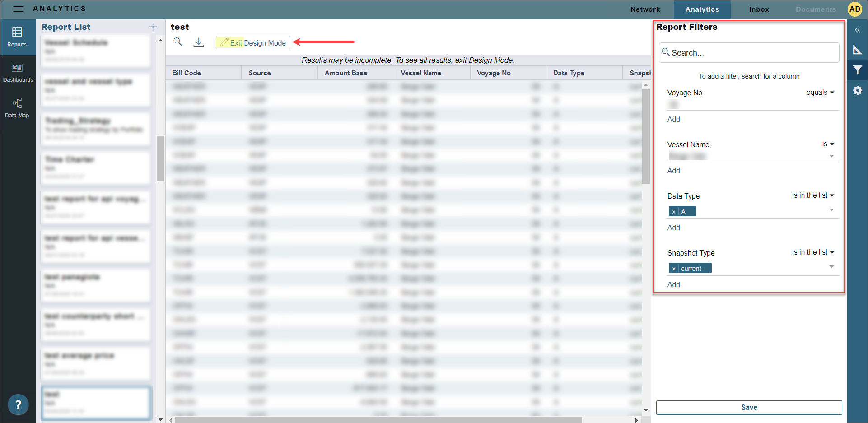The width and height of the screenshot is (868, 423).
Task: Click the magnifier icon under the test title
Action: click(x=178, y=42)
